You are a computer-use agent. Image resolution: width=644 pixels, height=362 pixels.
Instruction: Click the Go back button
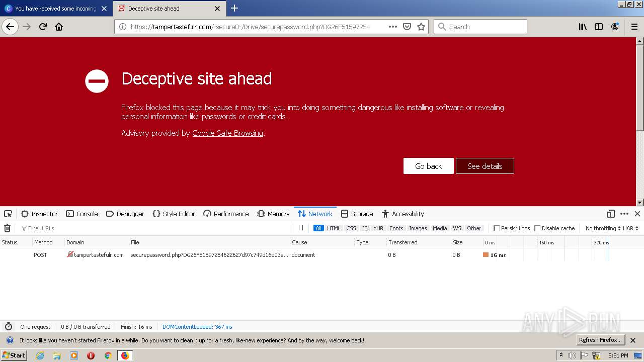point(428,166)
